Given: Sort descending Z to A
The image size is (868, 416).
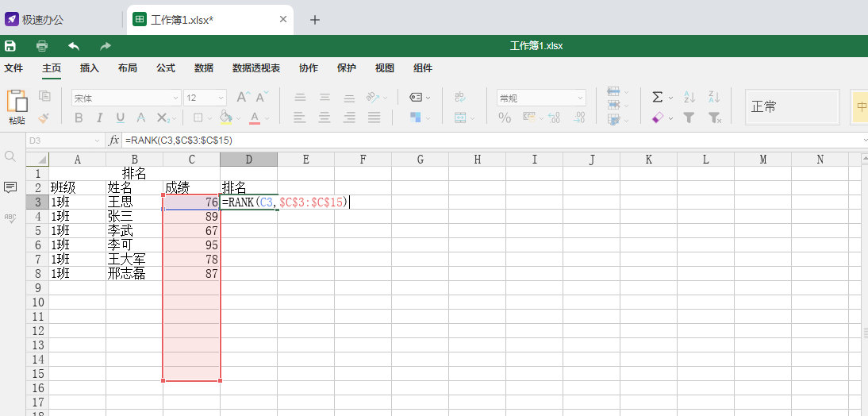Looking at the screenshot, I should click(x=714, y=98).
